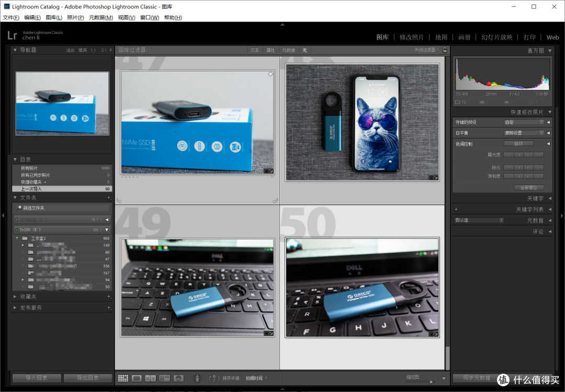Viewport: 565px width, 392px height.
Task: Open 关闭过滤器 dropdown
Action: click(426, 50)
